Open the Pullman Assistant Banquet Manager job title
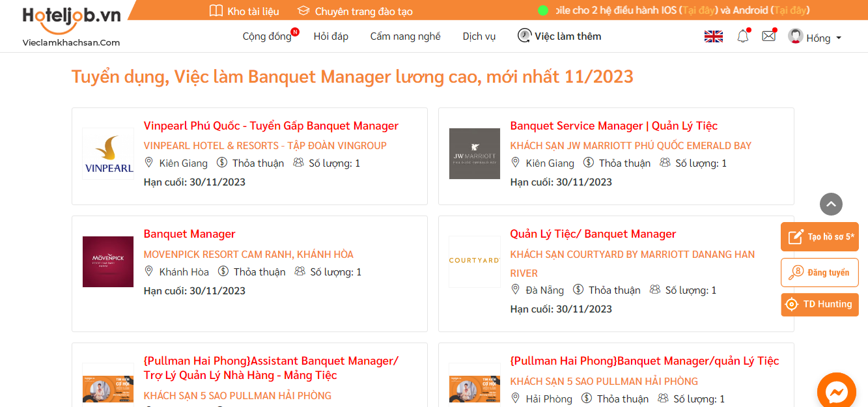Screen dimensions: 868x407 [271, 368]
